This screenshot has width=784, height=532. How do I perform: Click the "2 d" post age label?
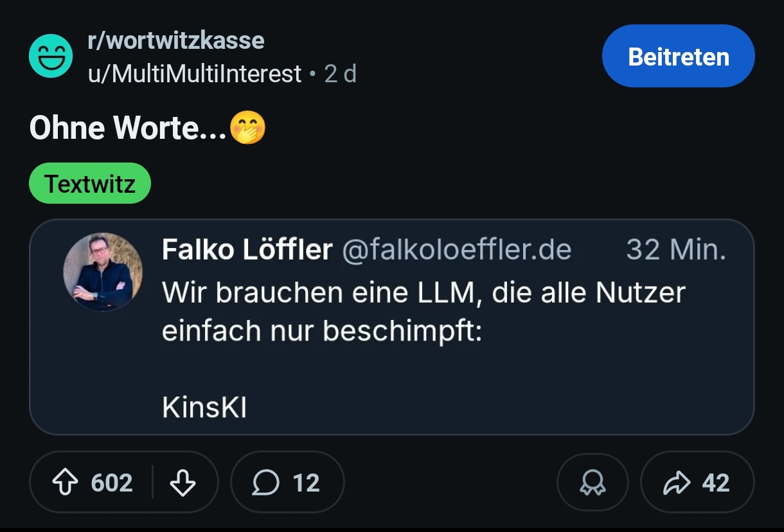341,74
